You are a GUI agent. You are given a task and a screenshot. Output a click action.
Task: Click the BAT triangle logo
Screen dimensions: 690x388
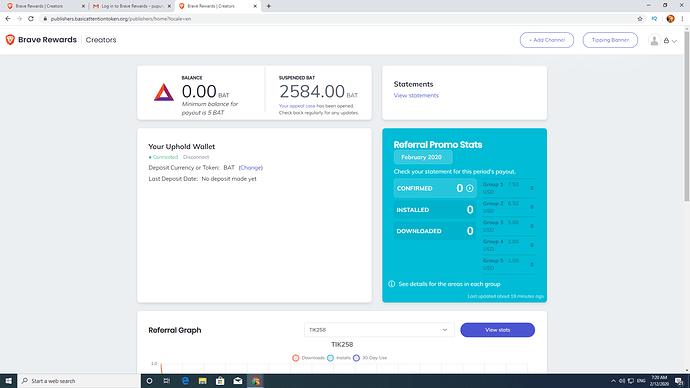click(164, 92)
